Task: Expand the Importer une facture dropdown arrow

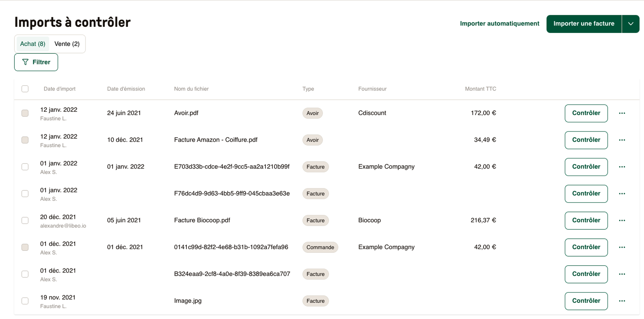Action: pyautogui.click(x=631, y=24)
